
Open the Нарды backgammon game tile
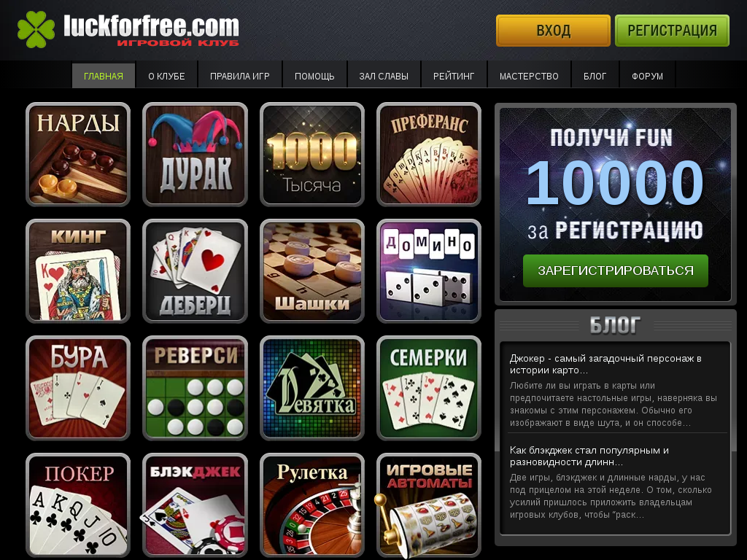pos(78,155)
